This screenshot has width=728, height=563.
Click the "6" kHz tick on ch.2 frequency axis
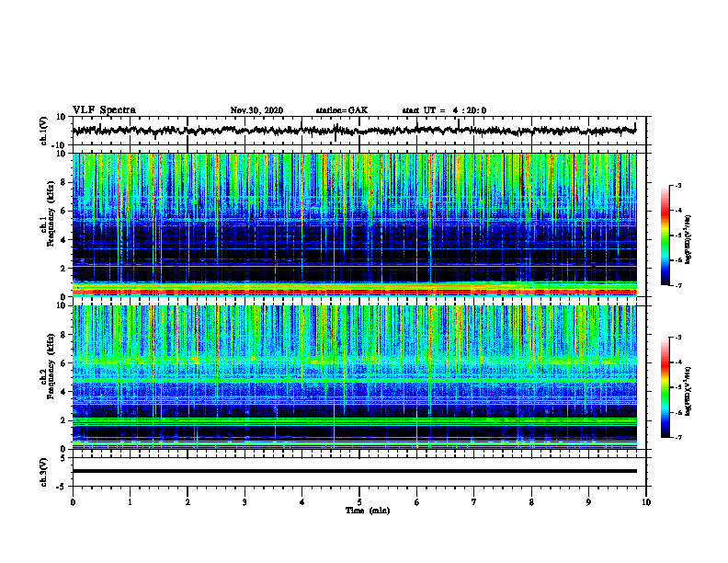point(64,363)
